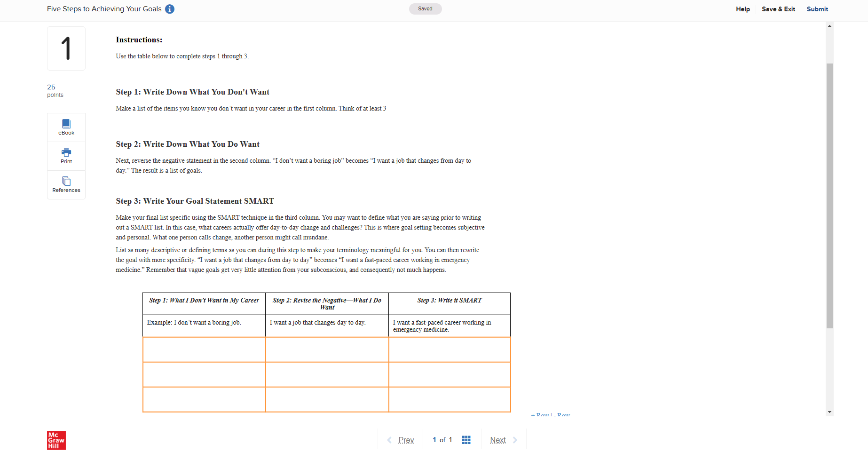Click second blank cell under Step 1 column
The image size is (868, 453).
pos(204,374)
